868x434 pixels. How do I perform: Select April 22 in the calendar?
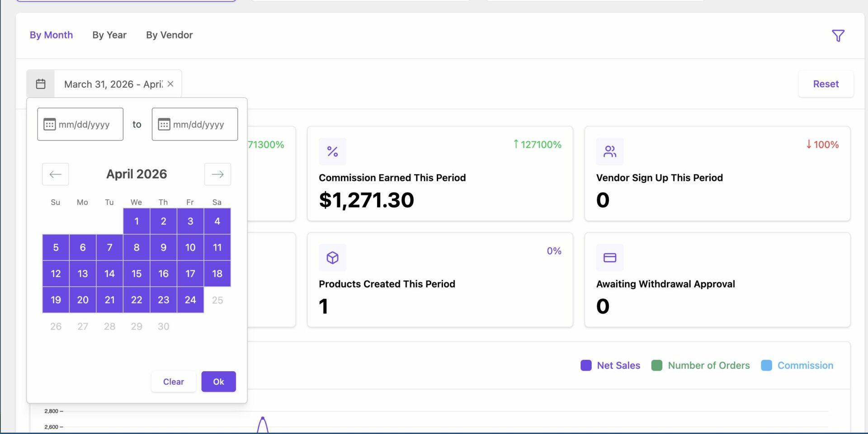(x=137, y=300)
